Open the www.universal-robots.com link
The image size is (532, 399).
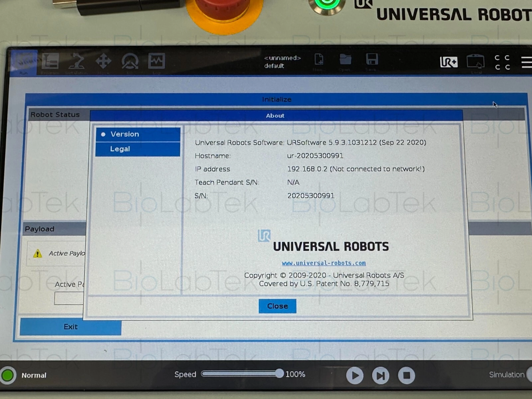pos(324,263)
